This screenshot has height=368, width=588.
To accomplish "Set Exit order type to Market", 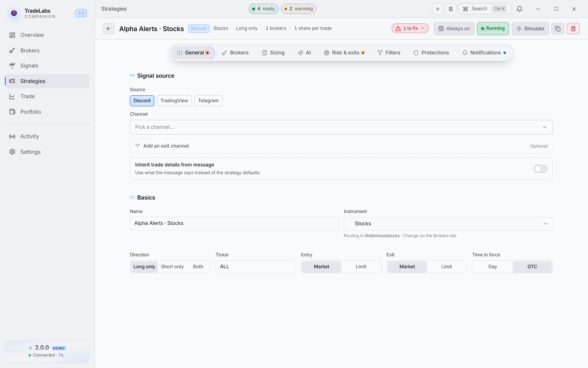I will [407, 267].
